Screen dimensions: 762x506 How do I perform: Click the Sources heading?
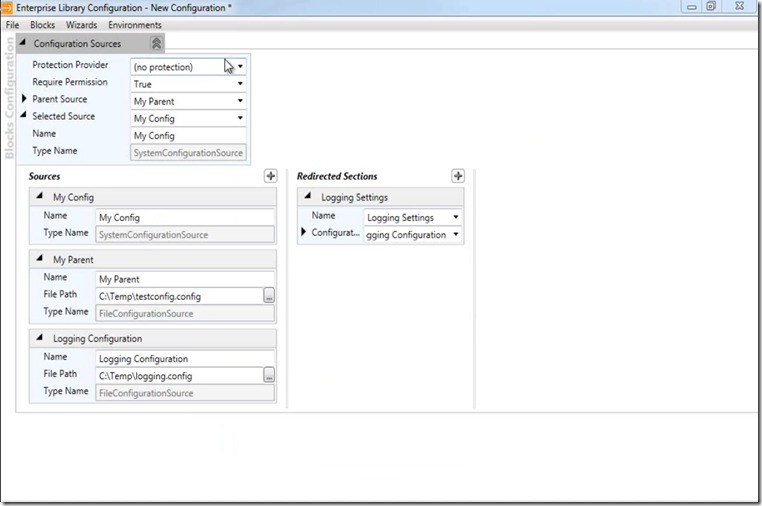44,176
